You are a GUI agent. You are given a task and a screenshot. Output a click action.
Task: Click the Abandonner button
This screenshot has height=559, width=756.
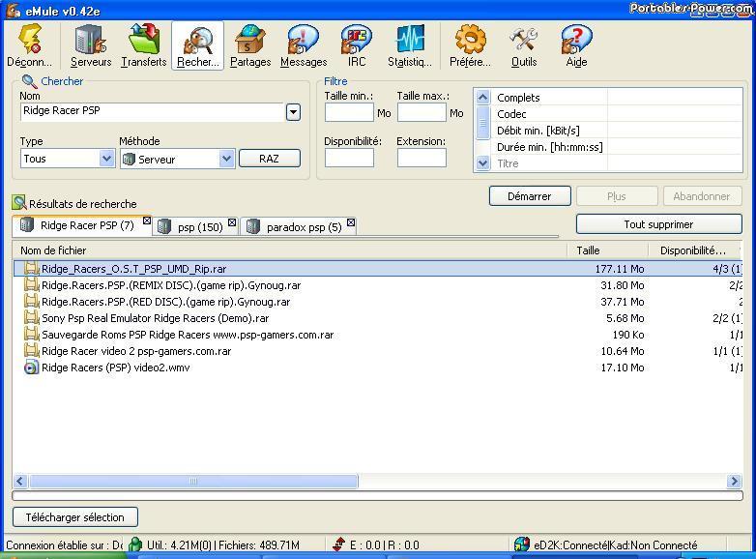point(702,196)
